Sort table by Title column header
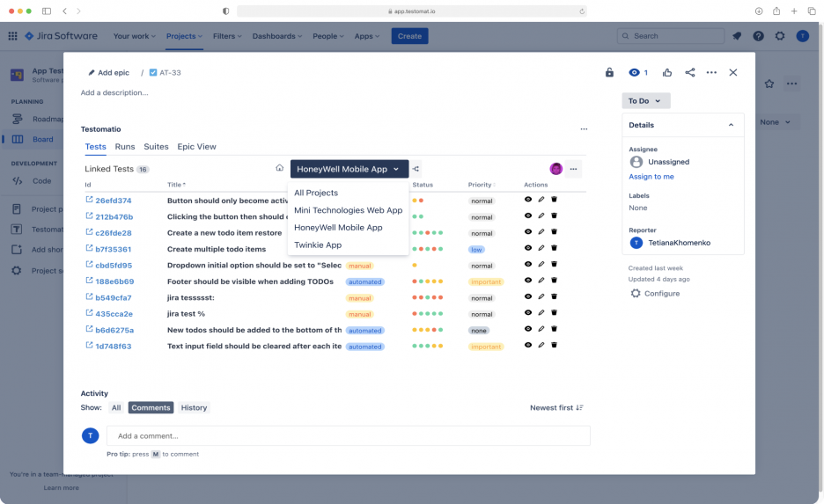This screenshot has width=824, height=504. pos(176,185)
